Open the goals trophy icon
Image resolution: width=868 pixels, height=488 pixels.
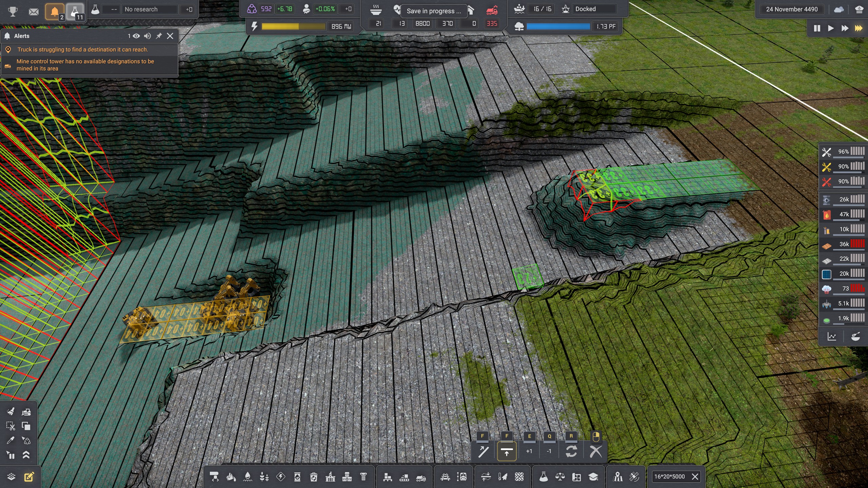click(13, 12)
